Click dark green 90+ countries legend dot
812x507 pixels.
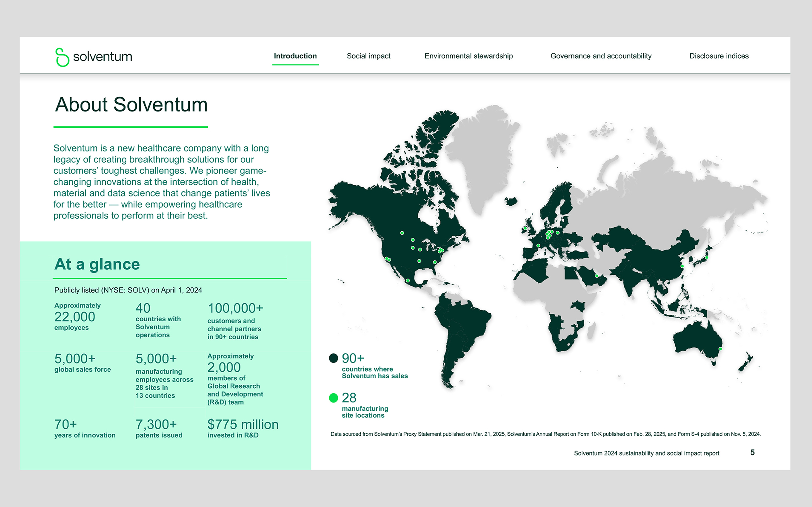pyautogui.click(x=333, y=358)
